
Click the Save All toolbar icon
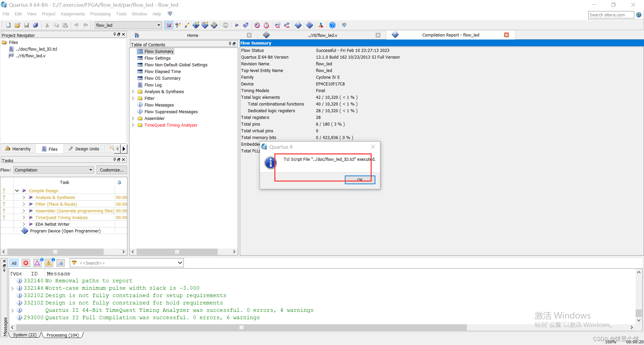[36, 25]
